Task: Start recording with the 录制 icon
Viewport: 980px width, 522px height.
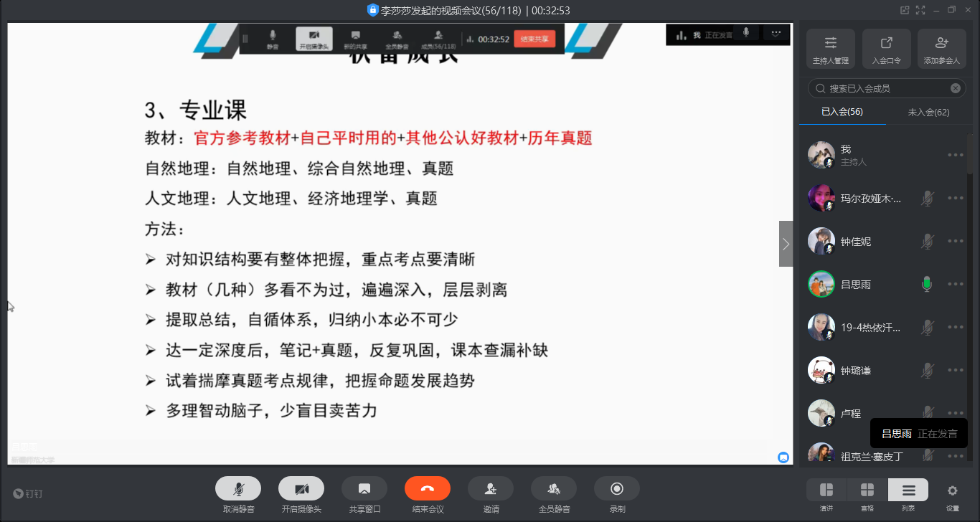Action: [x=616, y=489]
